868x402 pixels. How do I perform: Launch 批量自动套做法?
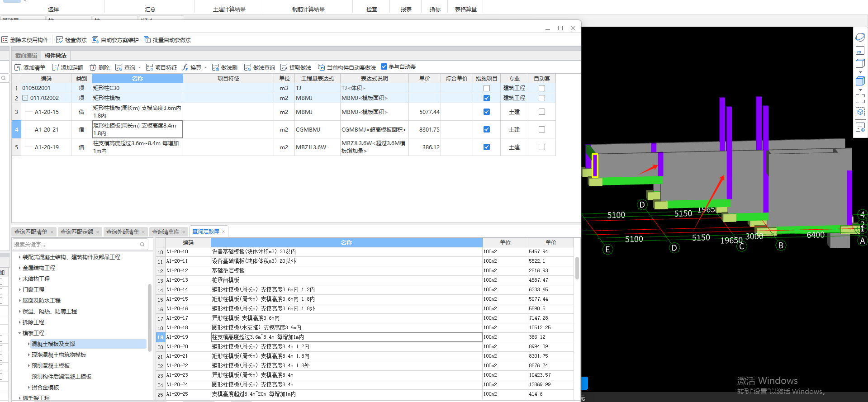(167, 40)
